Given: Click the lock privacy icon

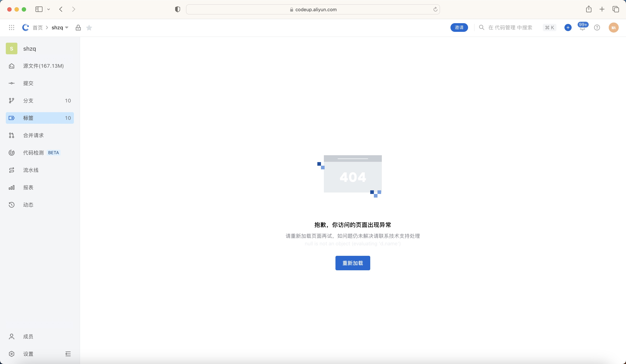Looking at the screenshot, I should pyautogui.click(x=78, y=27).
